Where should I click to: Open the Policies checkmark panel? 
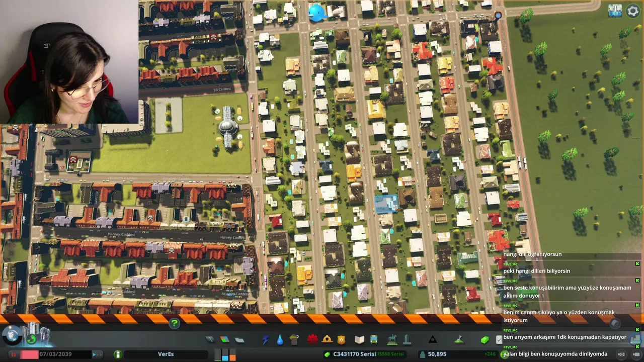click(499, 340)
